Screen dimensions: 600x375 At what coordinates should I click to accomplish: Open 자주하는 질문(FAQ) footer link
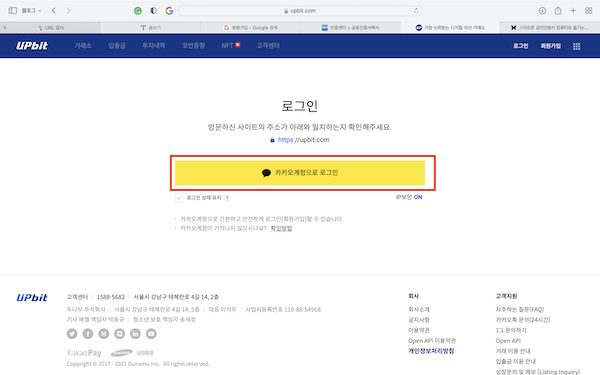tap(520, 309)
